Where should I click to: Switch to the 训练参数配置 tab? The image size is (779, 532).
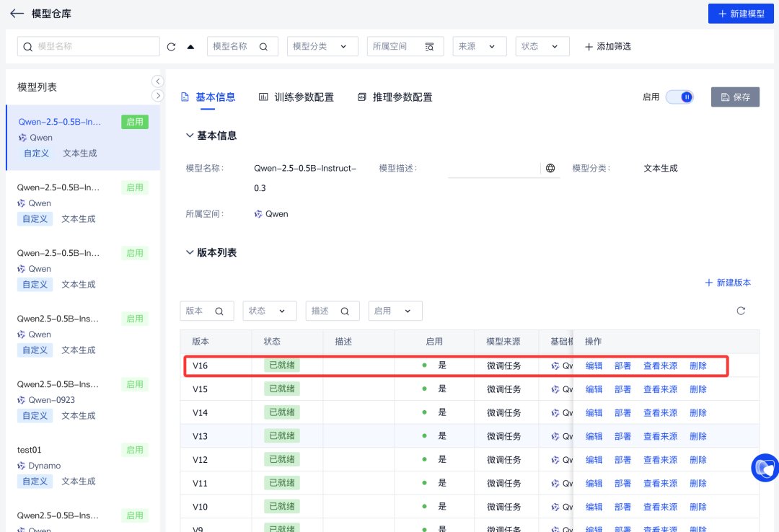coord(296,97)
